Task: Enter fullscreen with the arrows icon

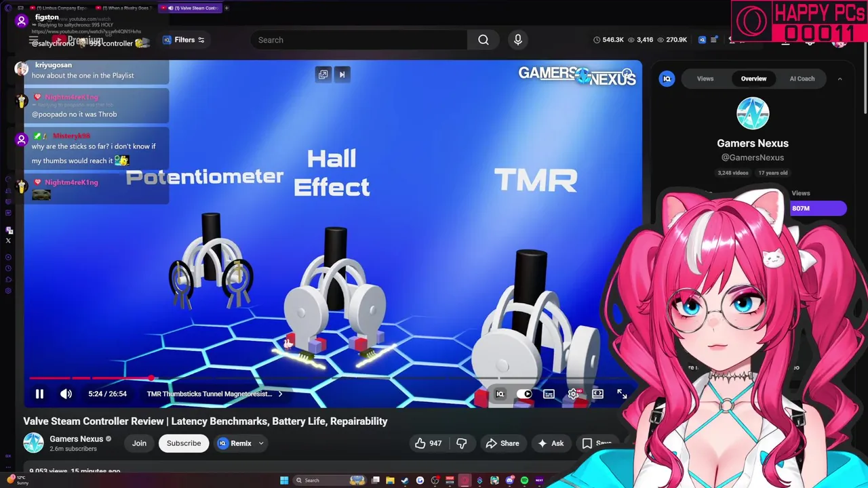Action: [x=622, y=394]
